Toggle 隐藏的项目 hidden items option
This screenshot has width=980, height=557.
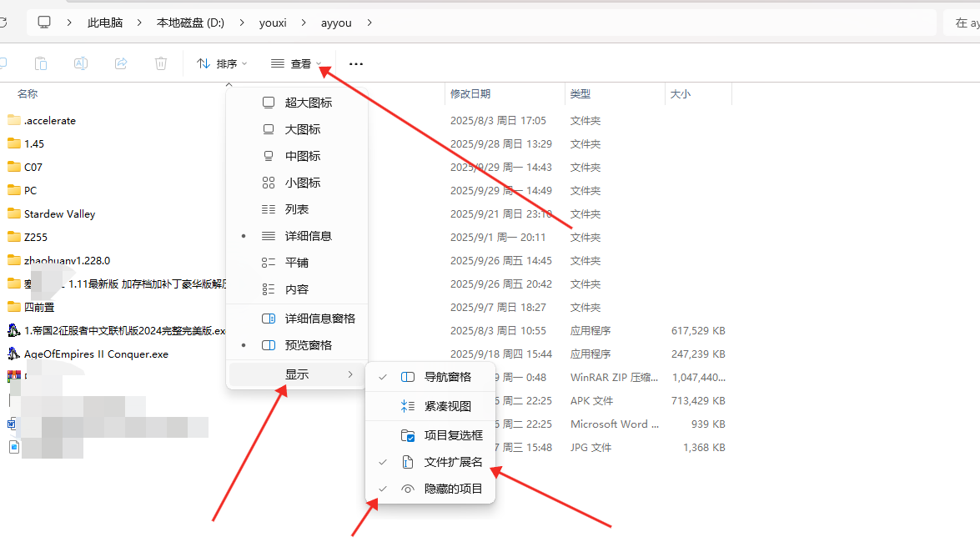click(x=453, y=489)
